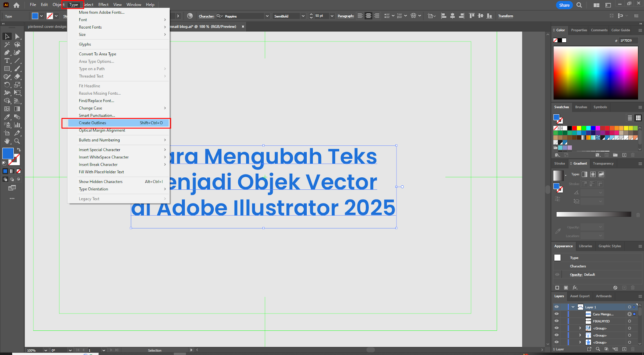Select the Artboard tool
The image size is (644, 355).
pos(7,133)
